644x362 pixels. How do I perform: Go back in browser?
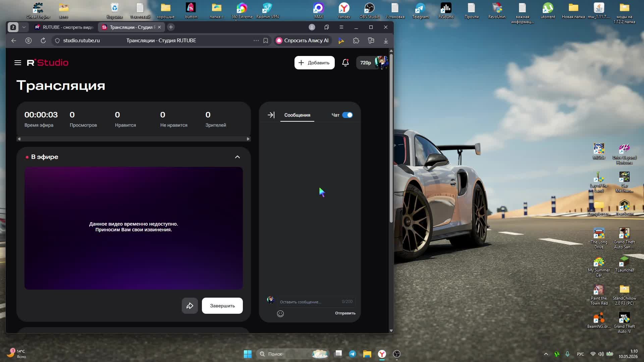(x=14, y=41)
